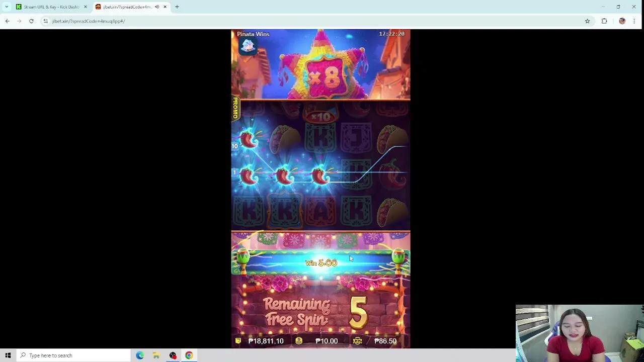The width and height of the screenshot is (644, 362).
Task: Open File Explorer from the taskbar
Action: [156, 355]
